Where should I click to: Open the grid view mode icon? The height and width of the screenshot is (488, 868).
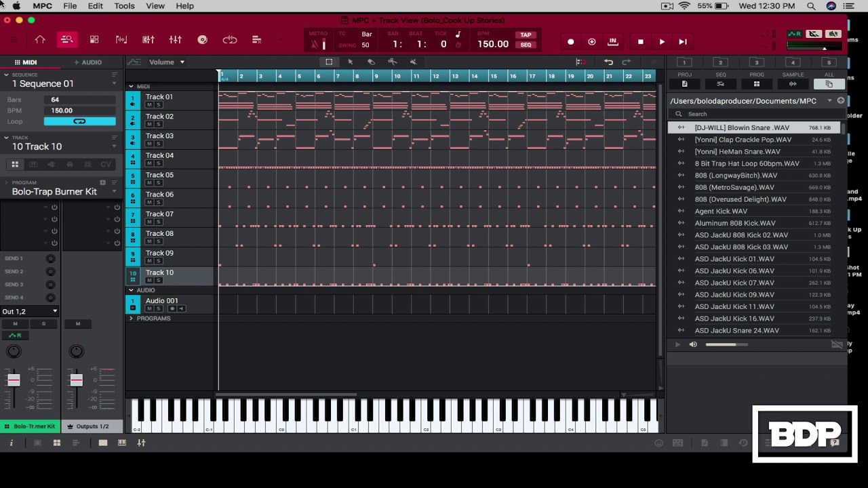(x=94, y=40)
